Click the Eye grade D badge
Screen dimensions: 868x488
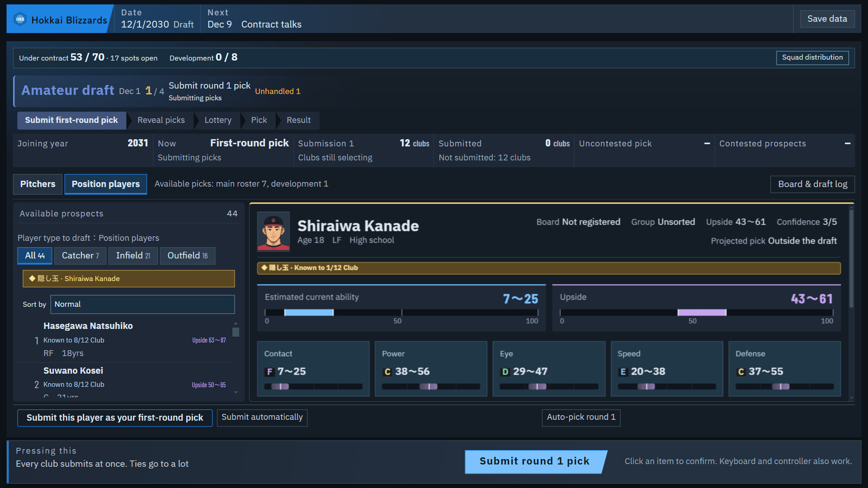coord(505,372)
